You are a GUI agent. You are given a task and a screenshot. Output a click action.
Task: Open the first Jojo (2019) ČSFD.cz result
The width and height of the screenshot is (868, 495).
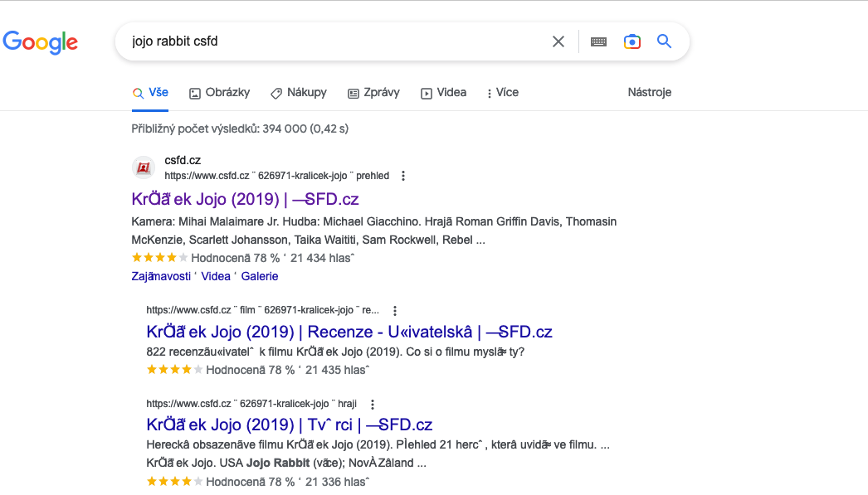245,199
